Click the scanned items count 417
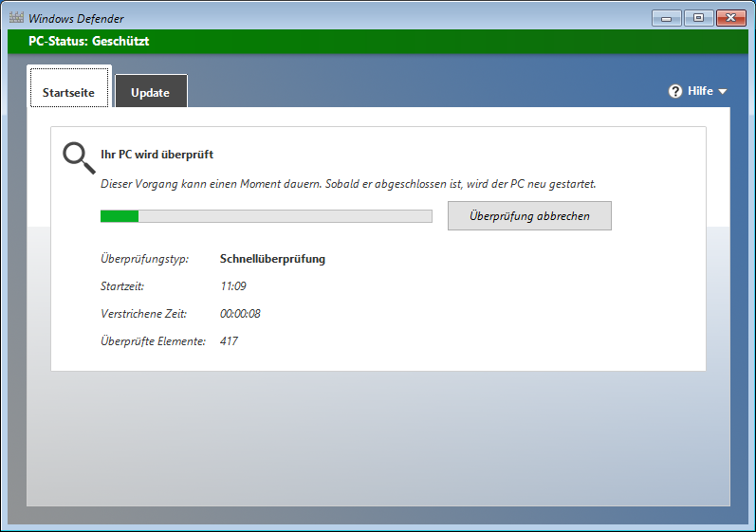The height and width of the screenshot is (532, 756). (x=229, y=341)
